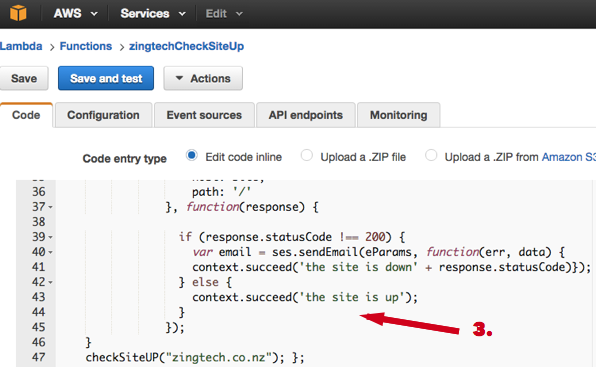Click line number 41 in gutter

pyautogui.click(x=38, y=267)
